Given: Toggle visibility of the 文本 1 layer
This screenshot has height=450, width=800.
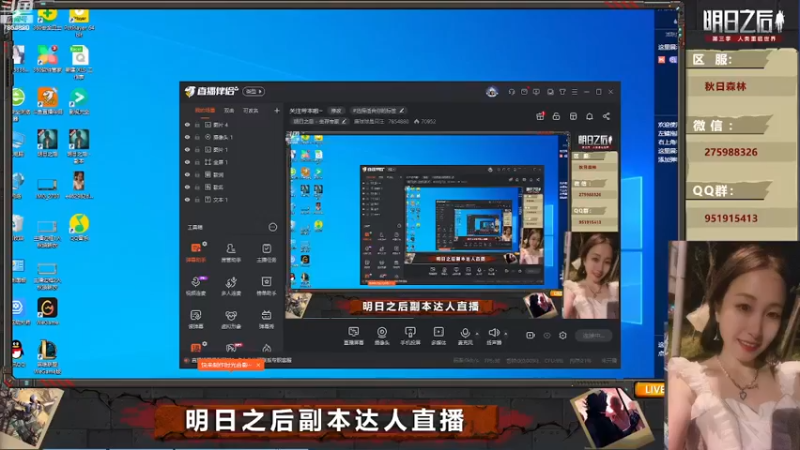Looking at the screenshot, I should click(x=187, y=200).
